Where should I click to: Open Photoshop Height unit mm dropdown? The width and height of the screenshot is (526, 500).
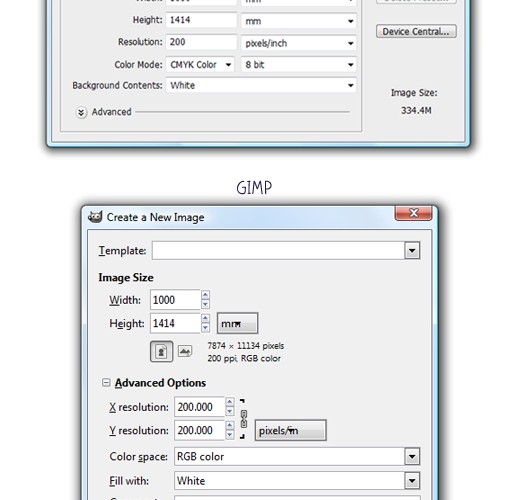click(299, 21)
